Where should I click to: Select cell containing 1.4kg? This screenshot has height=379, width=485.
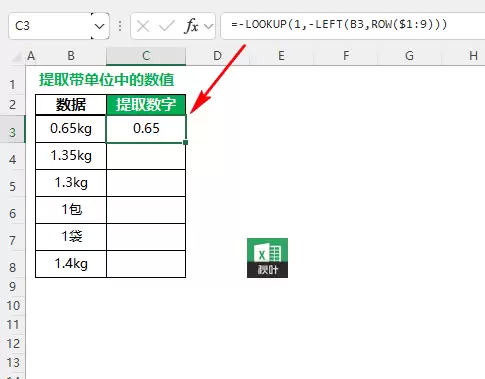[x=71, y=264]
